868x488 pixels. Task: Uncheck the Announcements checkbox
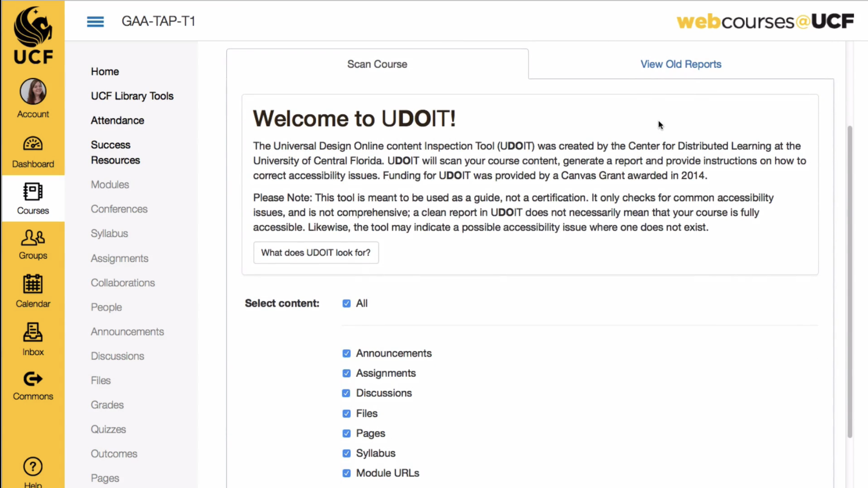pos(346,354)
